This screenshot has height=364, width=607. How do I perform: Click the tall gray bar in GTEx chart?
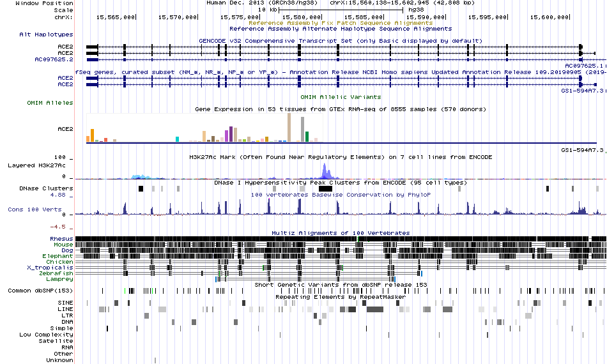click(x=302, y=129)
